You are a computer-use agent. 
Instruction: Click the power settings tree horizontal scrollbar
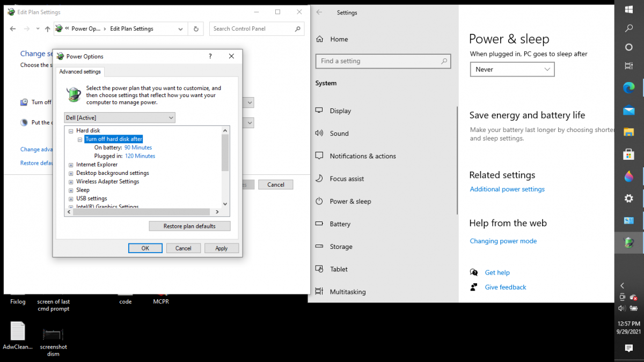tap(143, 212)
